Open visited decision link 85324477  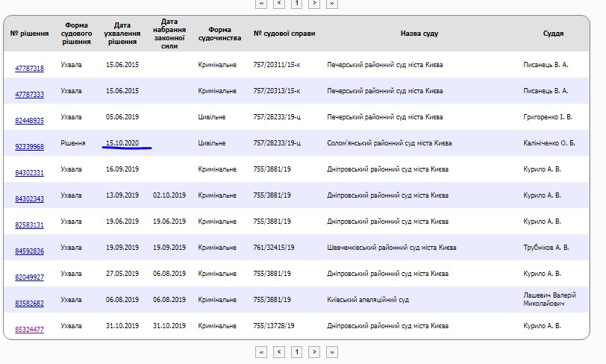point(29,330)
